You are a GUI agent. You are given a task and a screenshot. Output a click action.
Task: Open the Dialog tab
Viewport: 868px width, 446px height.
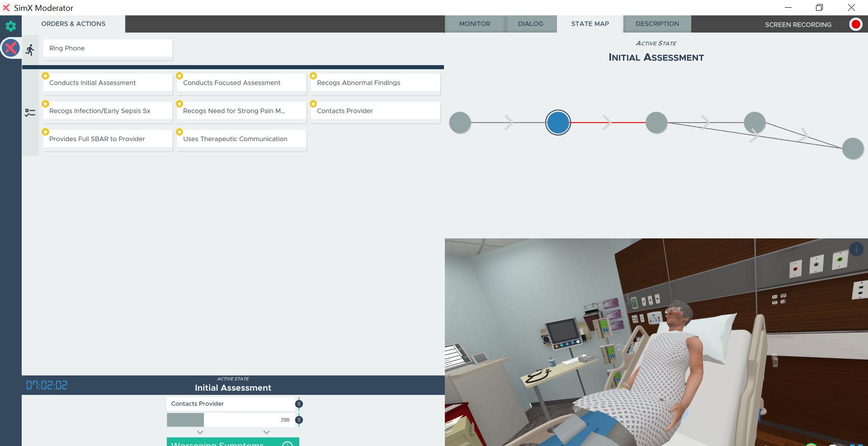point(530,24)
